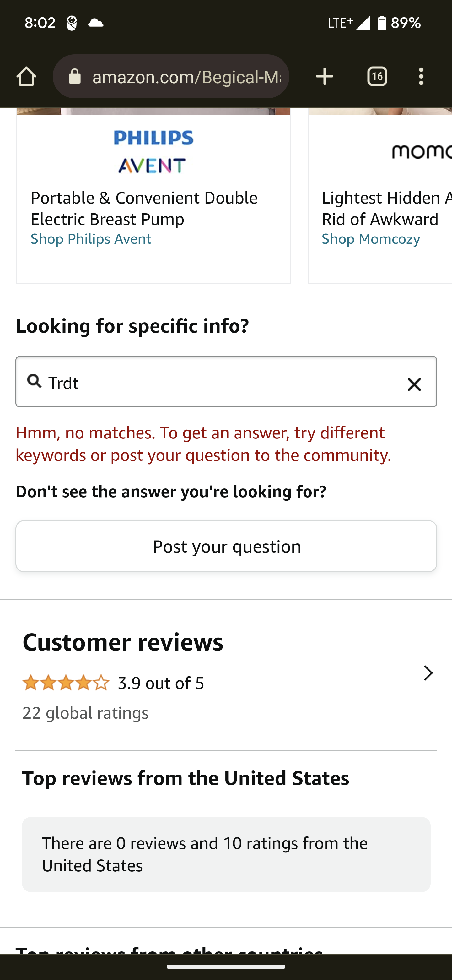Tap the magnifier search icon
This screenshot has height=980, width=452.
(35, 380)
